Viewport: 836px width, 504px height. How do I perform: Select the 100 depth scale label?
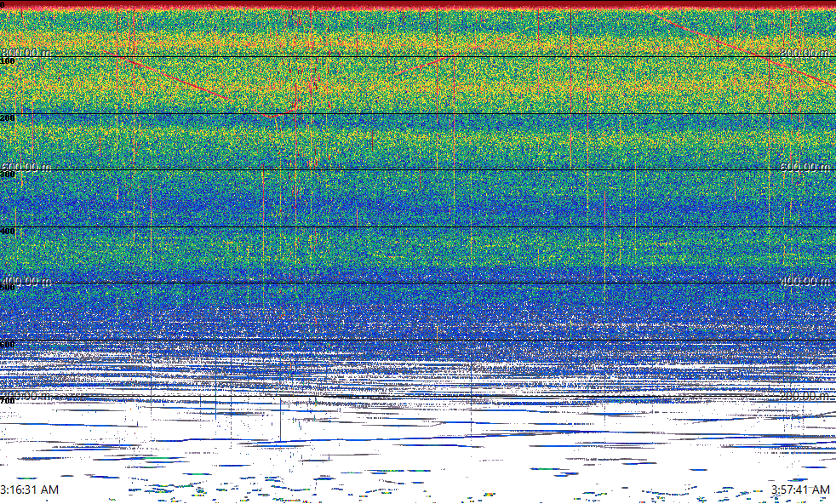[x=8, y=61]
